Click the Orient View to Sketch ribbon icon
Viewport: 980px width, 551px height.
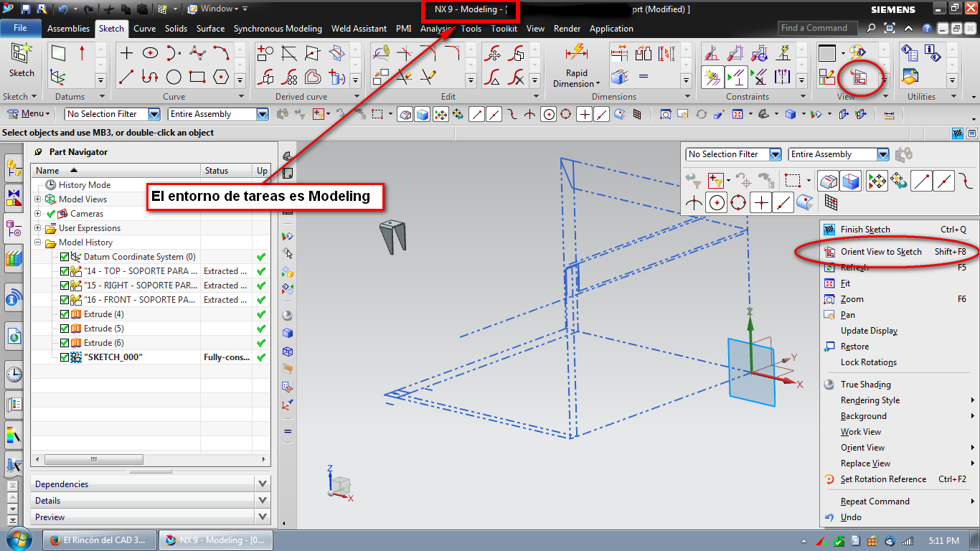tap(859, 76)
